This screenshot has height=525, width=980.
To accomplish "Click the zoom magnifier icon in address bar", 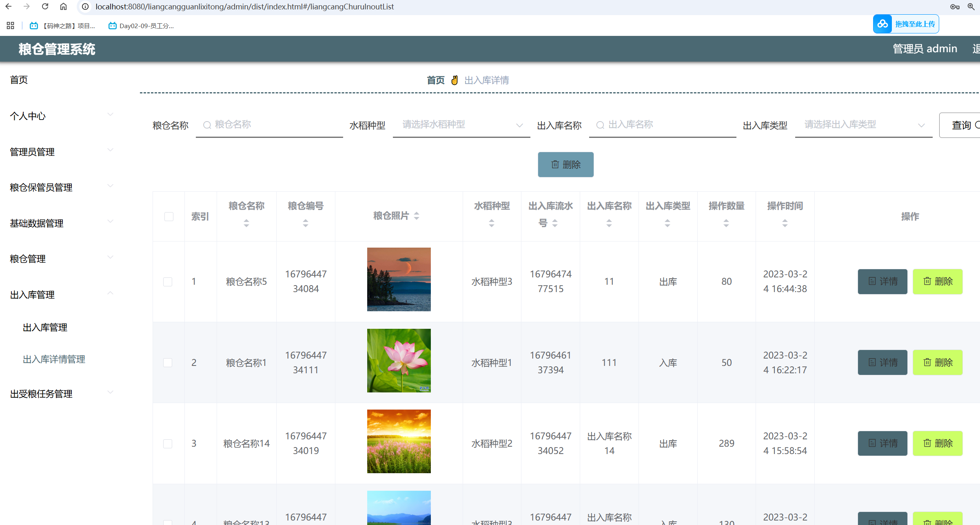I will (971, 7).
